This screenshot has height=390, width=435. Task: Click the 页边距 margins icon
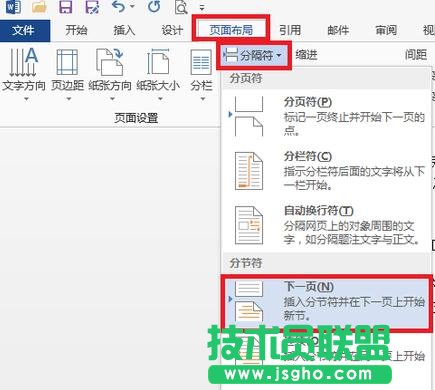(x=67, y=62)
